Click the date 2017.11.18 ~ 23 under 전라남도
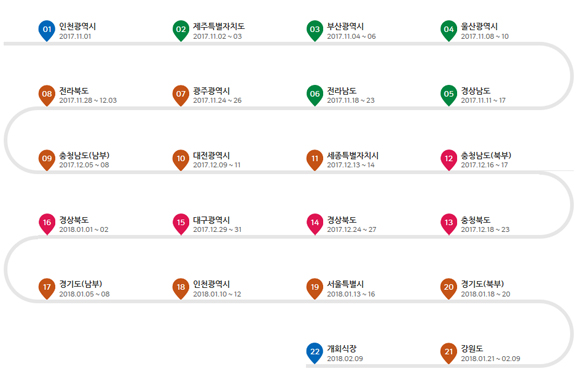 click(x=351, y=100)
